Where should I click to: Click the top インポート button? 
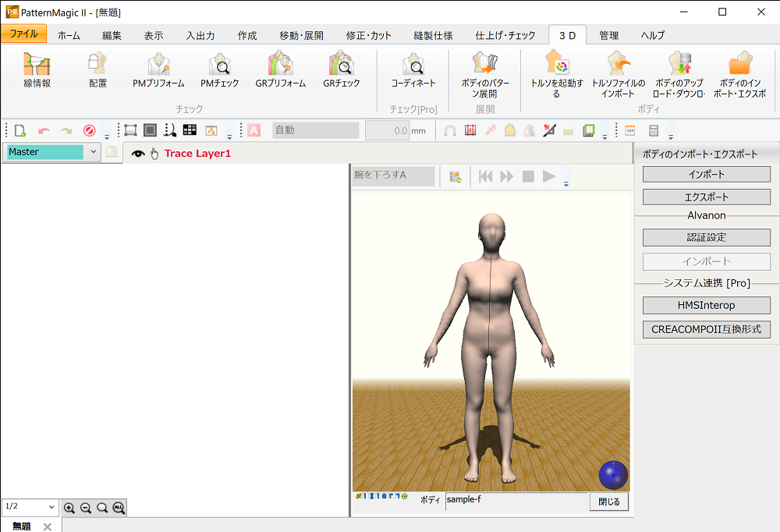(x=707, y=174)
